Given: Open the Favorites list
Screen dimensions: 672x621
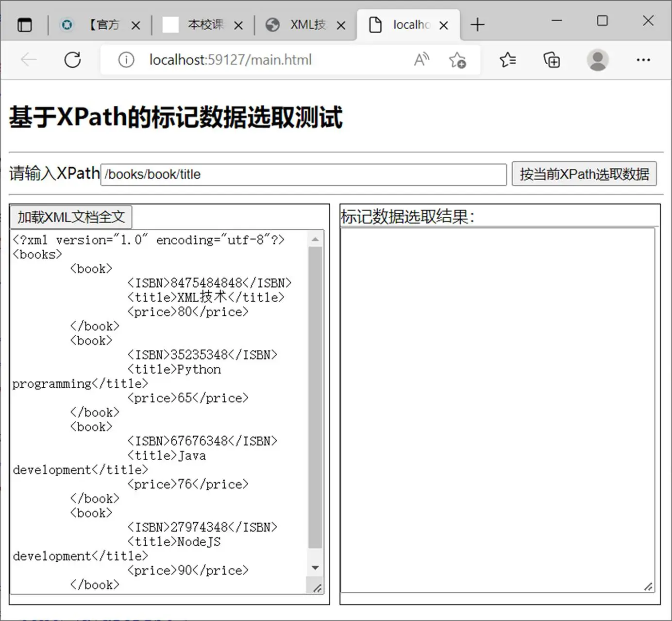Looking at the screenshot, I should point(508,60).
